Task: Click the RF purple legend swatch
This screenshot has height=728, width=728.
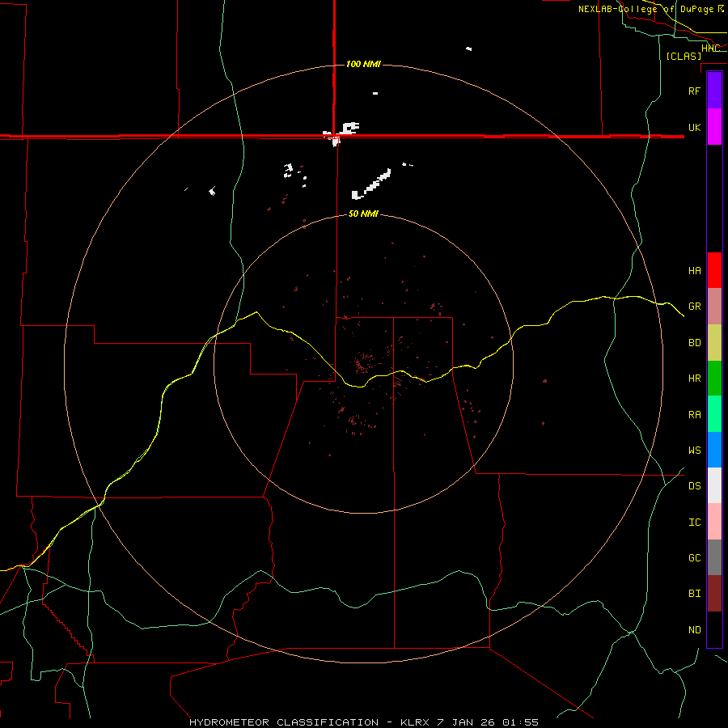Action: tap(714, 91)
